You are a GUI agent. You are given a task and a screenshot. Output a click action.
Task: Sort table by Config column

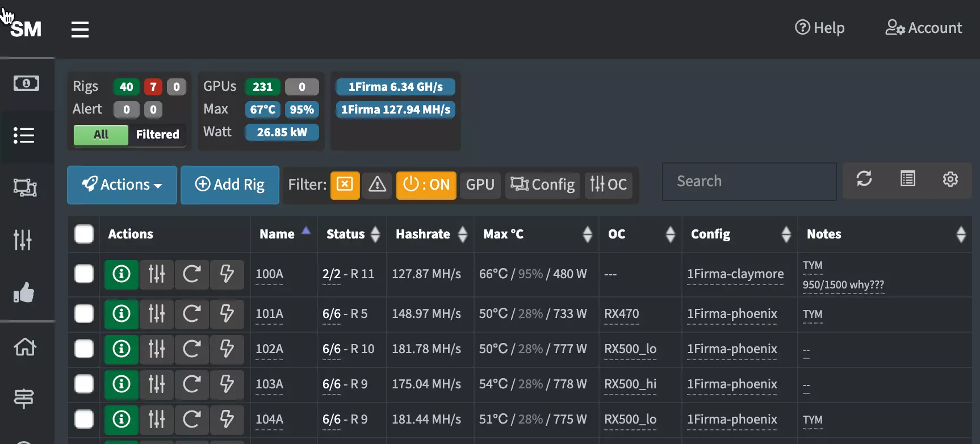click(740, 234)
